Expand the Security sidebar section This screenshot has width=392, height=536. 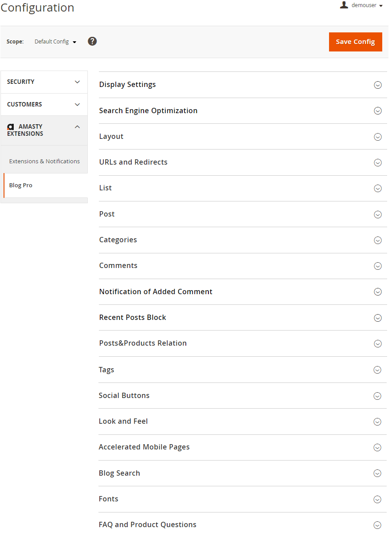(44, 82)
